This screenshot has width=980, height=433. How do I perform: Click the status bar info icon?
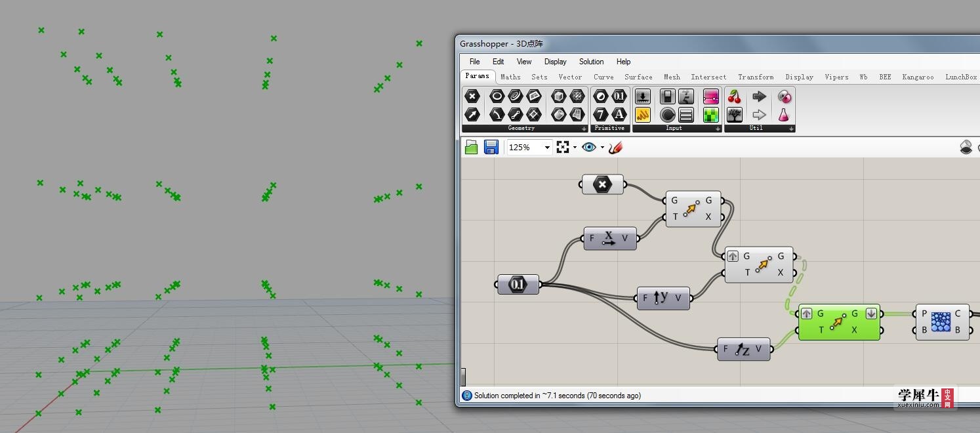[467, 396]
